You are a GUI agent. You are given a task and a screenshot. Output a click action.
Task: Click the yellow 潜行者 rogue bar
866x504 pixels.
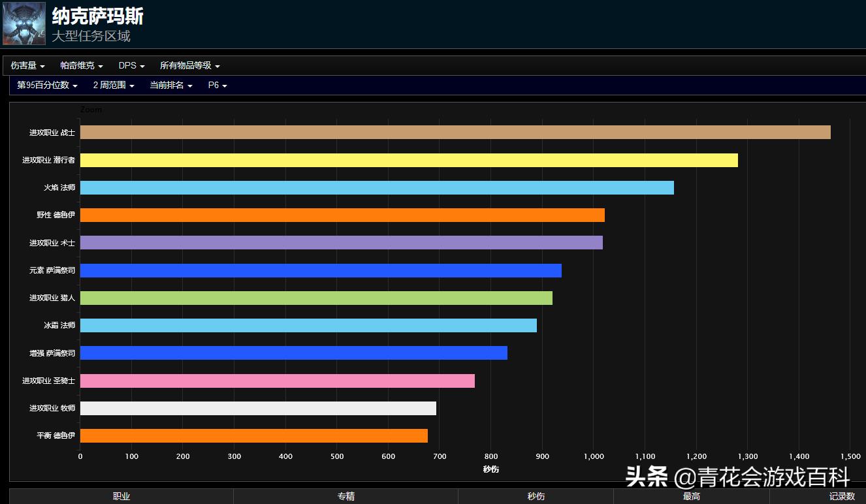409,161
